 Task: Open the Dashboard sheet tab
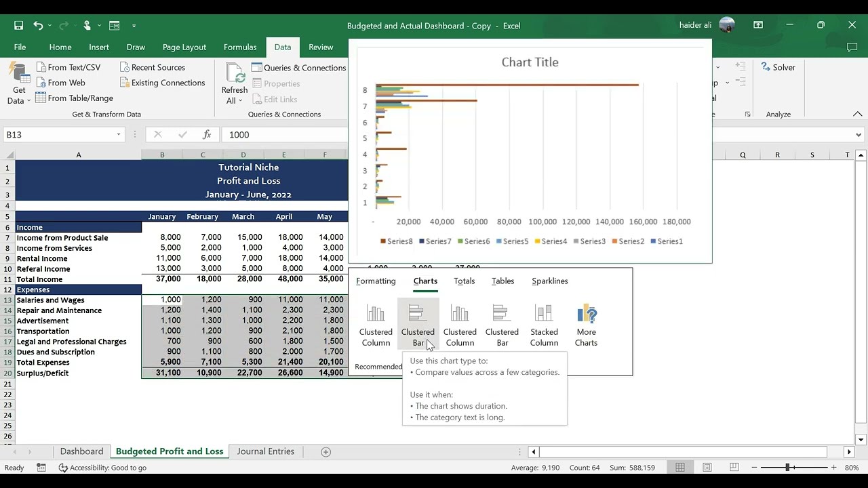(x=81, y=451)
